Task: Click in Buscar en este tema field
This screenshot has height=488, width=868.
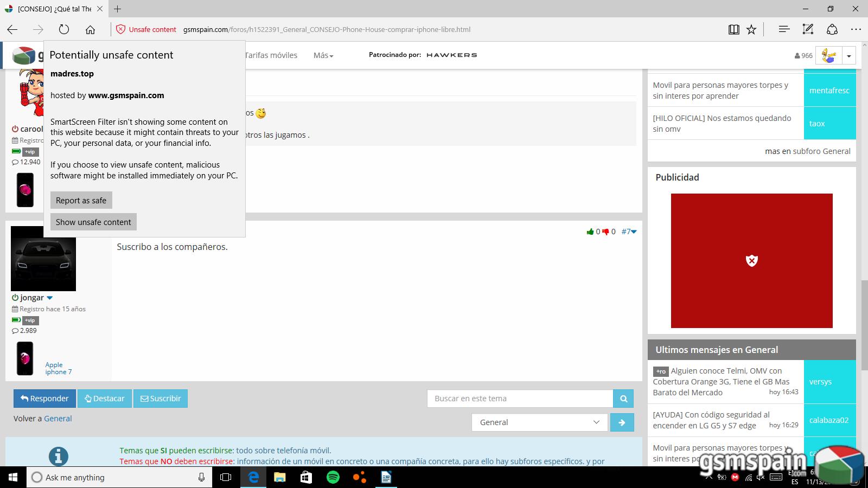Action: coord(520,399)
